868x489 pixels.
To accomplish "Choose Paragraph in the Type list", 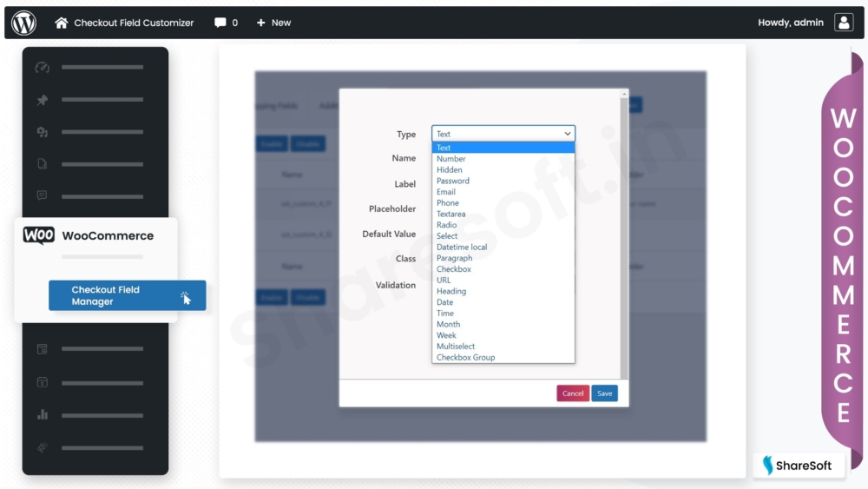I will click(503, 258).
